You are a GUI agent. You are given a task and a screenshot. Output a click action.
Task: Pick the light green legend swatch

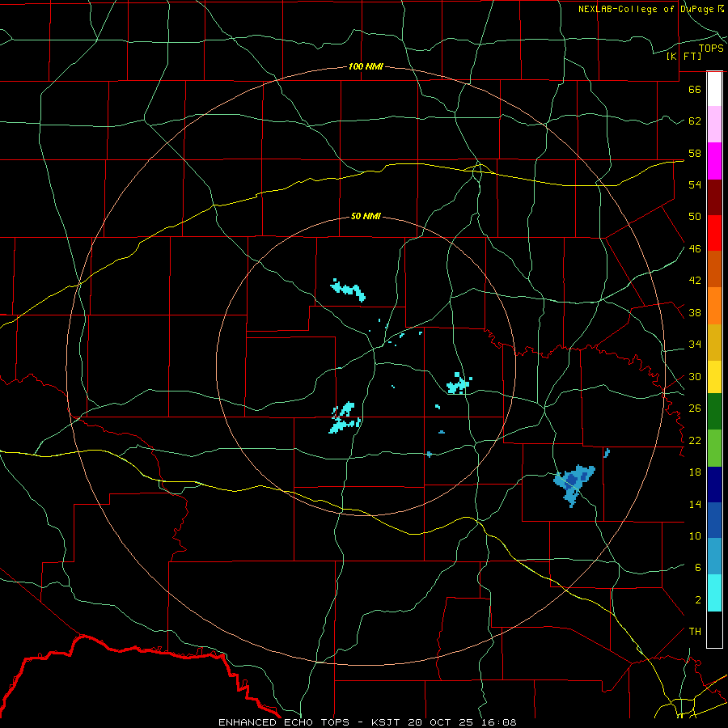click(x=714, y=448)
